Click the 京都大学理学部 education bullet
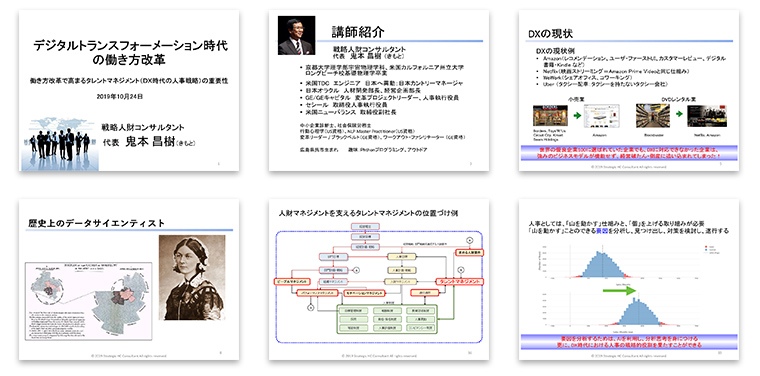 click(x=382, y=71)
